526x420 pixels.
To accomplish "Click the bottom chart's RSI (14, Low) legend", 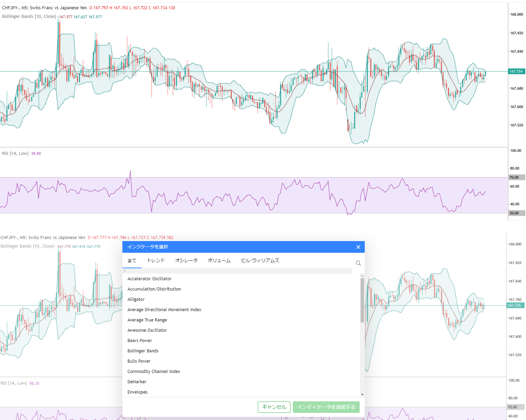I will tap(14, 383).
